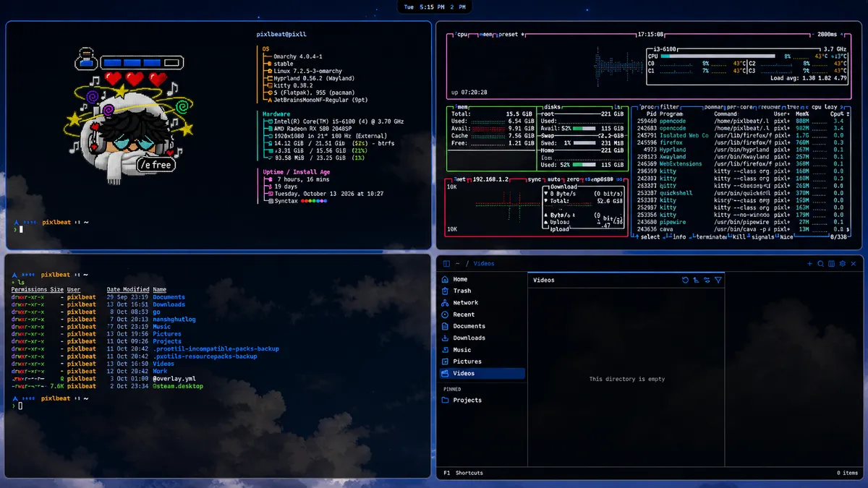Click the disks box title in btop
Viewport: 868px width, 488px height.
point(553,106)
